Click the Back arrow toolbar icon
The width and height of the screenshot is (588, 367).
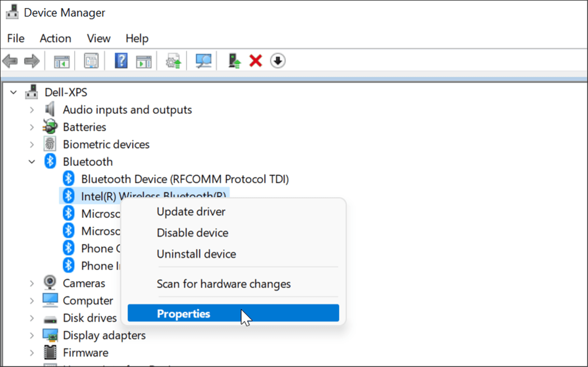(x=10, y=61)
